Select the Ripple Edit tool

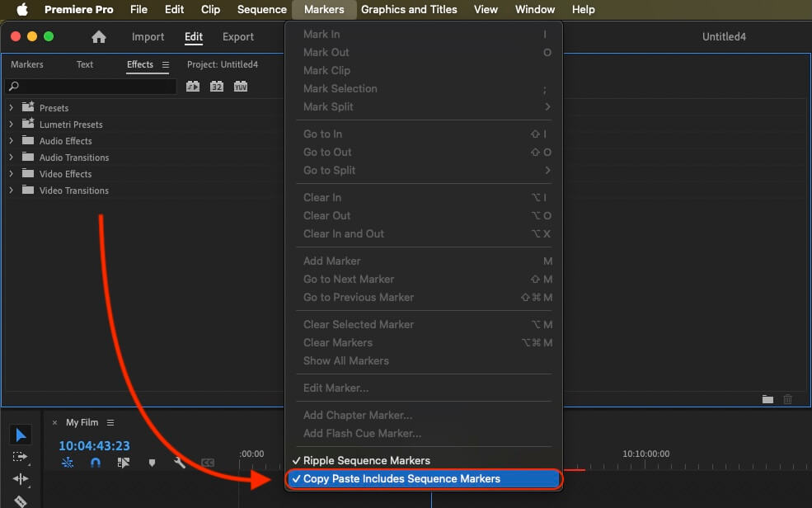20,479
